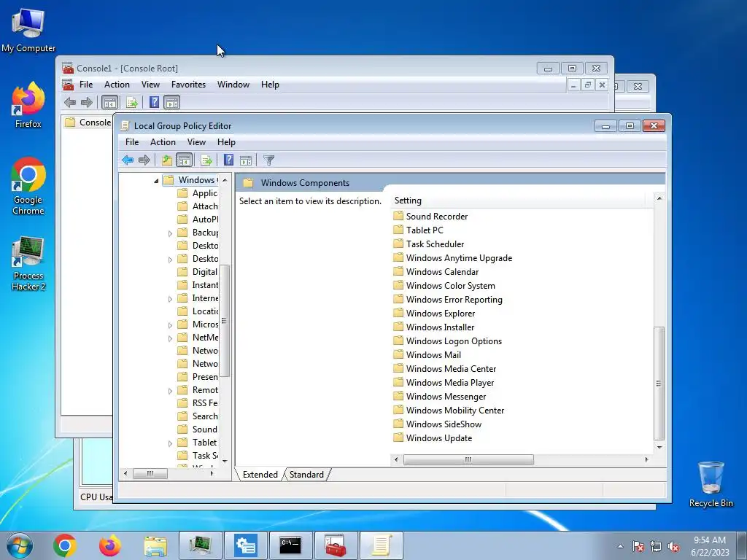Viewport: 747px width, 560px height.
Task: Open Chrome from the taskbar
Action: 65,545
